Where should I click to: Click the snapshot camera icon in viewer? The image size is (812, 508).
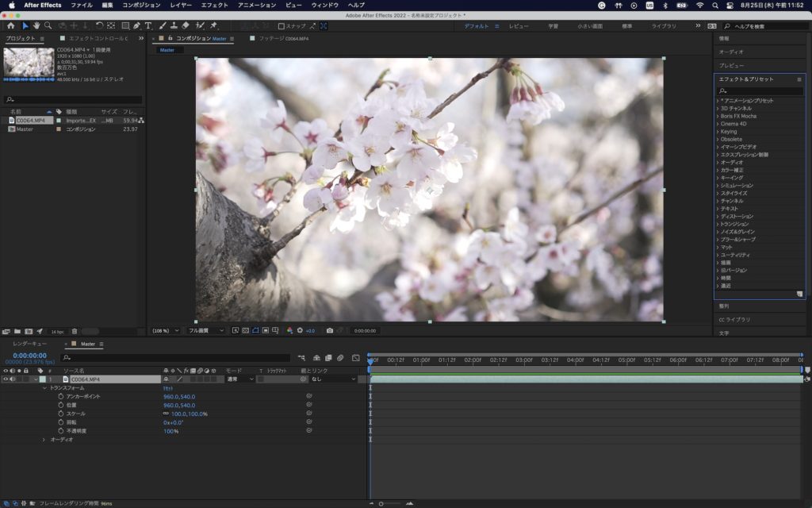point(329,330)
